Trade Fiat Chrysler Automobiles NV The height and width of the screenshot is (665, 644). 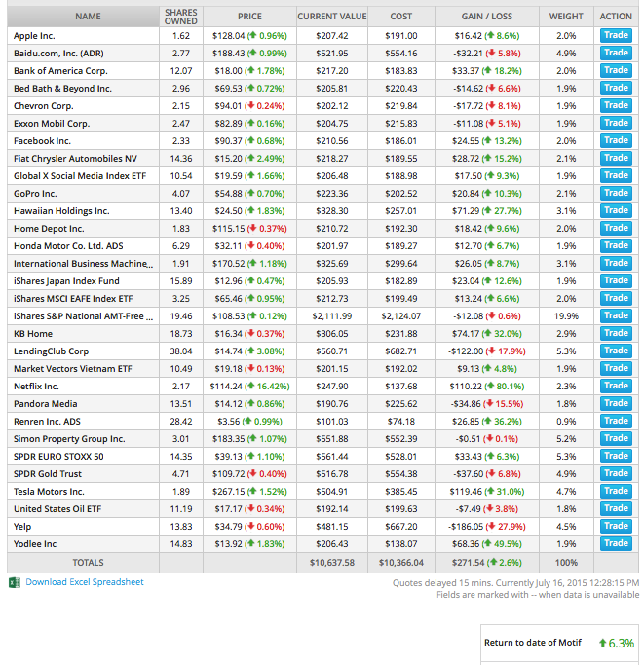tap(616, 158)
